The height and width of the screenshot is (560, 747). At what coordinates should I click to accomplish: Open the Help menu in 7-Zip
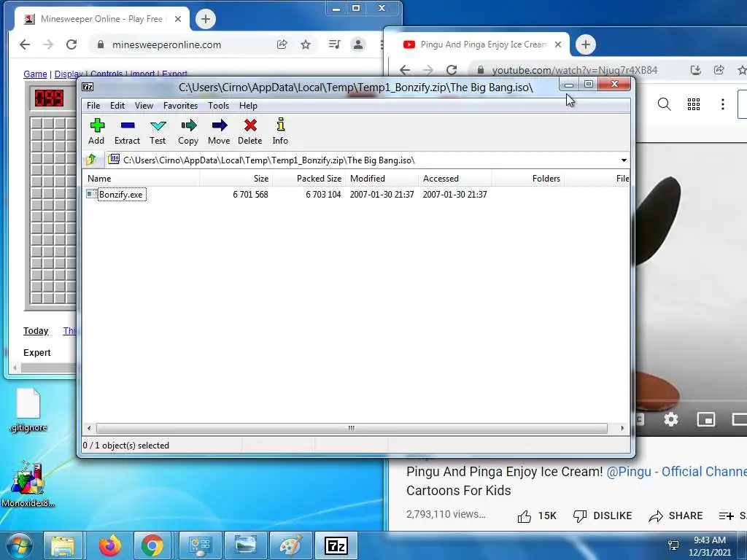[248, 106]
